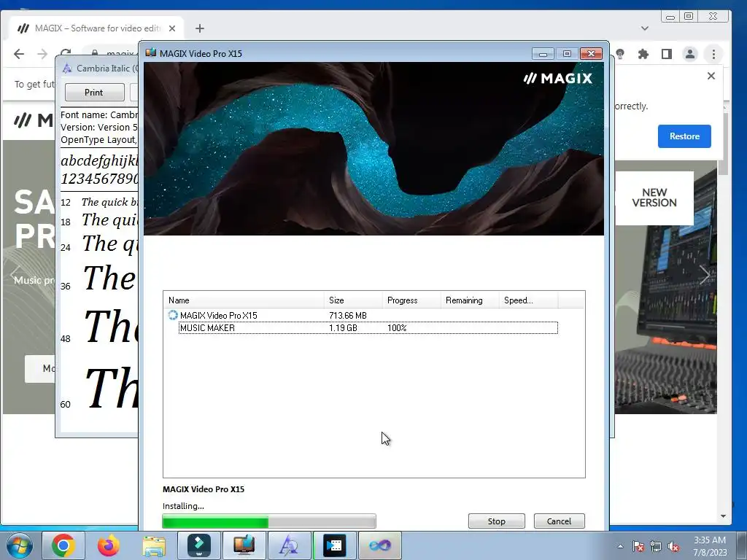Close the MAGIX browser tab
Viewport: 747px width, 560px height.
pyautogui.click(x=172, y=28)
